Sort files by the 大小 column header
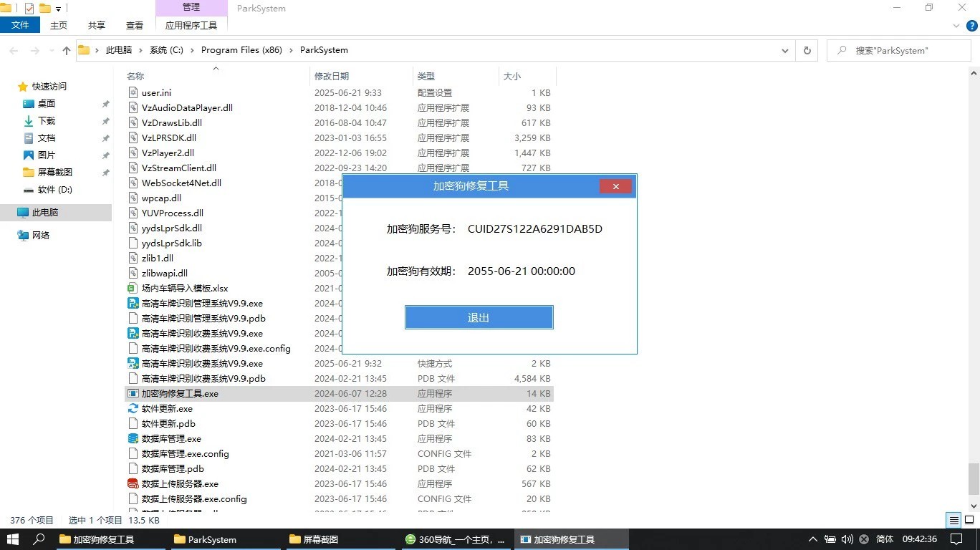The width and height of the screenshot is (980, 550). coord(527,76)
